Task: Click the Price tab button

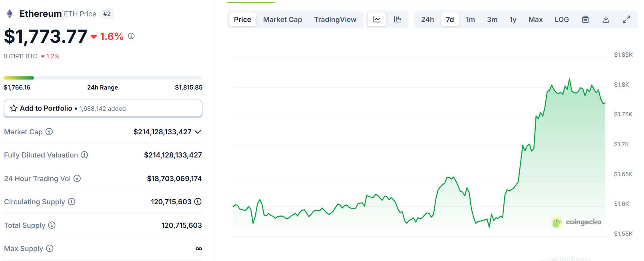Action: [242, 19]
